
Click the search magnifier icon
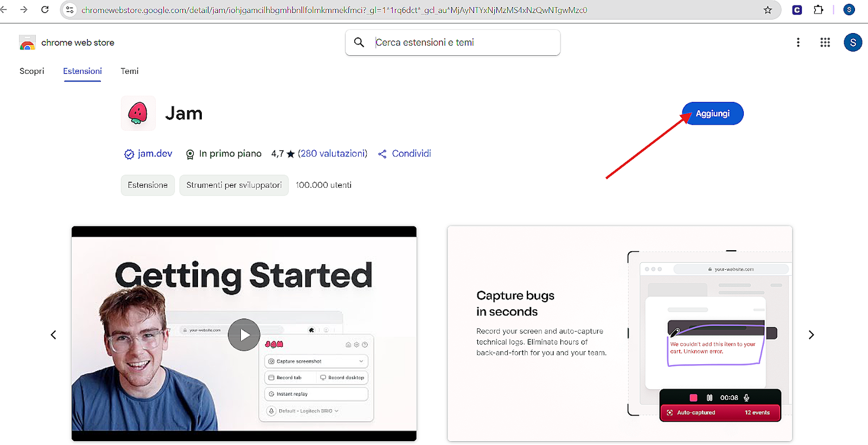359,42
